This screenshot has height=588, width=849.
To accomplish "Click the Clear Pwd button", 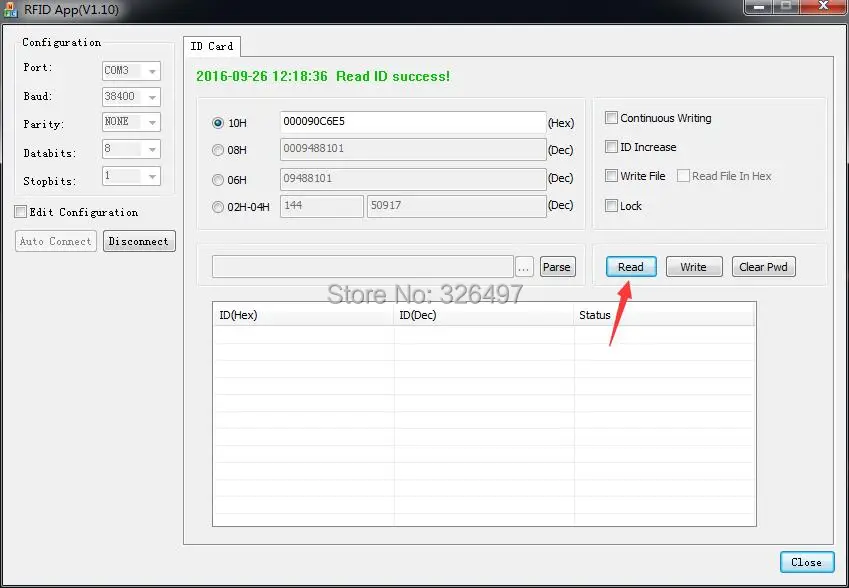I will click(763, 267).
